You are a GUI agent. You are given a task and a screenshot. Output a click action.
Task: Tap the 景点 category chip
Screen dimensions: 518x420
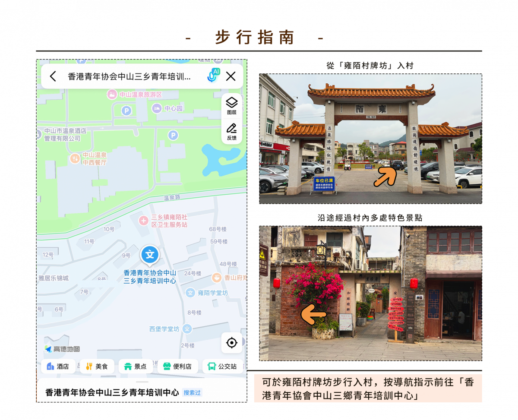[136, 366]
